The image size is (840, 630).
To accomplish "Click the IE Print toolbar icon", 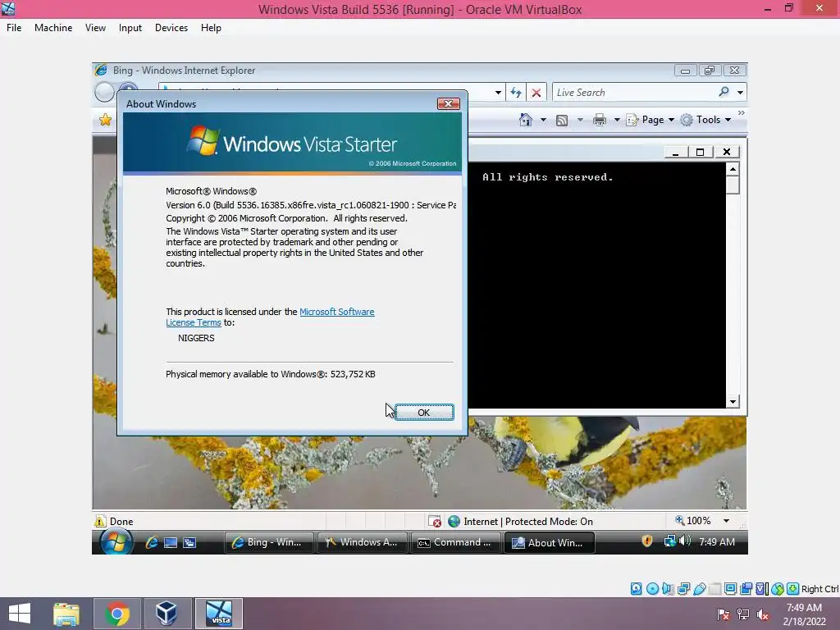I will [x=600, y=120].
